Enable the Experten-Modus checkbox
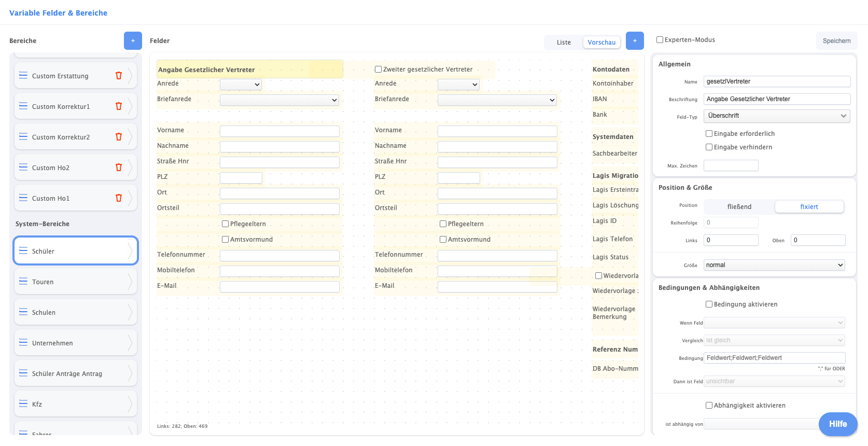The image size is (868, 446). tap(660, 40)
